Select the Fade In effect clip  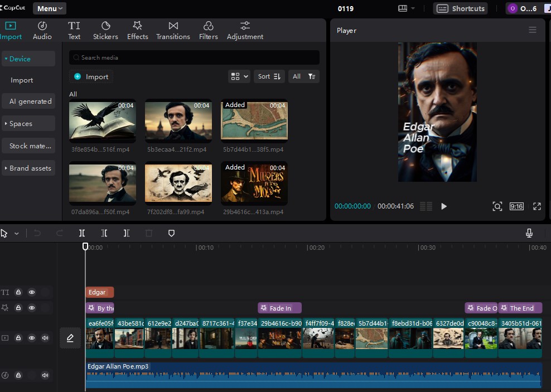(280, 308)
